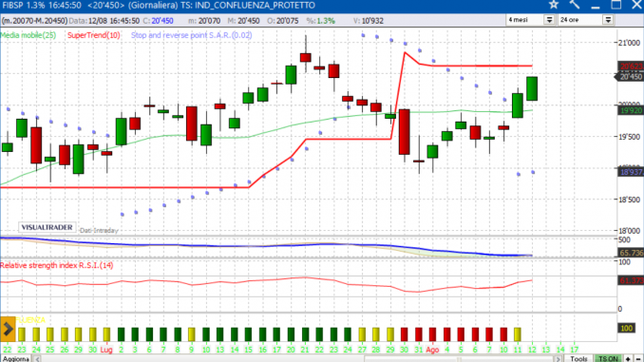Click the red Confluenza bar above date 5
Viewport: 644px width, 362px height.
pyautogui.click(x=461, y=334)
